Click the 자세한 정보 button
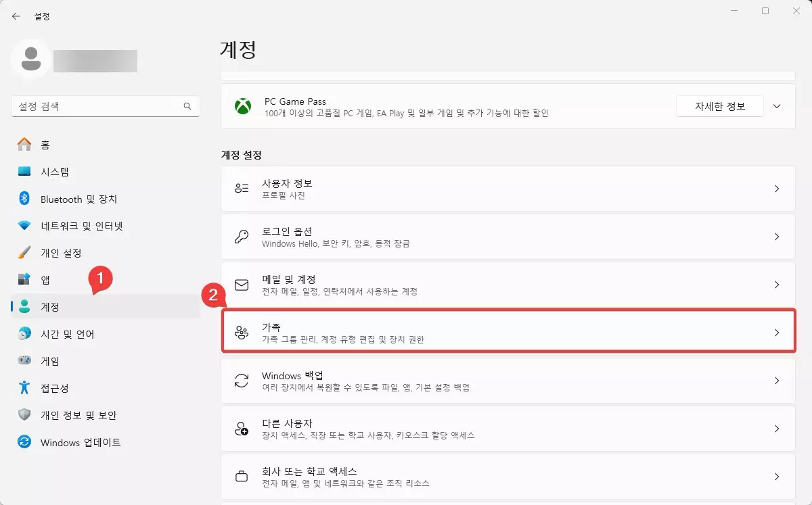The image size is (812, 505). [x=719, y=106]
